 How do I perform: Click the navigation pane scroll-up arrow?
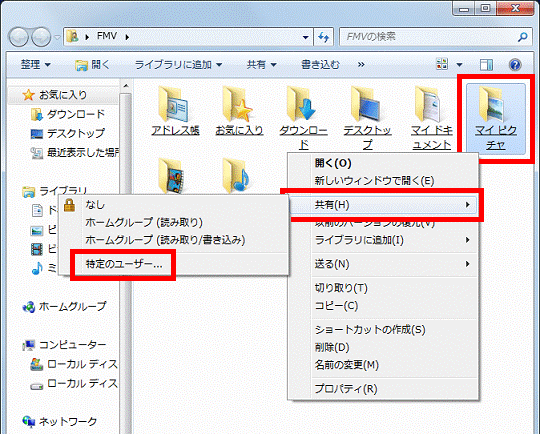(x=126, y=85)
